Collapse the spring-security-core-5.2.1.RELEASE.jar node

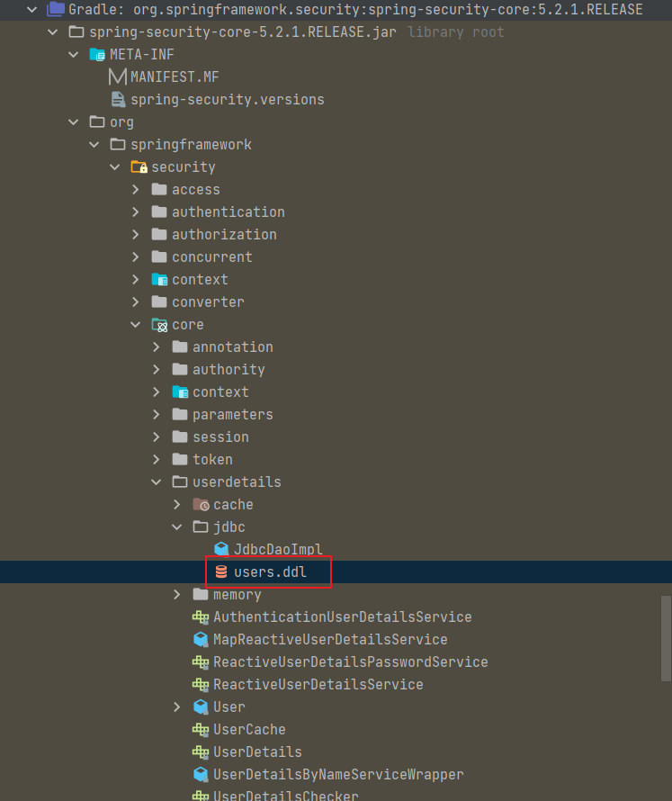pos(52,32)
